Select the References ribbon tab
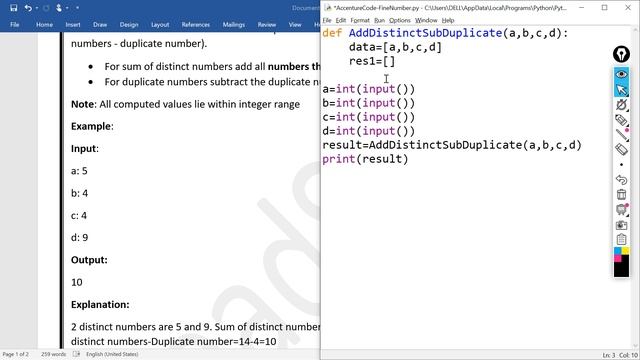Image resolution: width=640 pixels, height=360 pixels. (196, 24)
